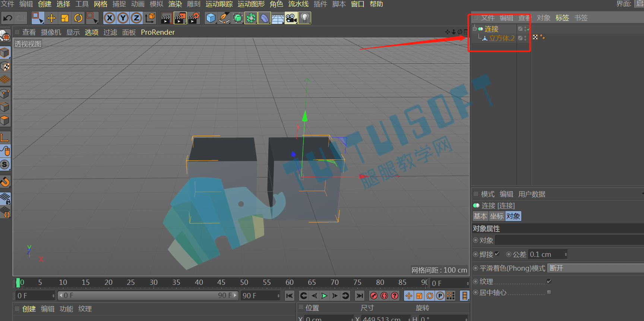644x321 pixels.
Task: Toggle the 焊接 checkbox
Action: 497,254
